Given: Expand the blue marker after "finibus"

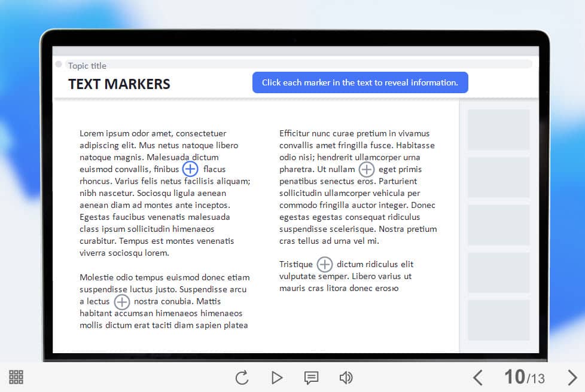Looking at the screenshot, I should coord(190,169).
